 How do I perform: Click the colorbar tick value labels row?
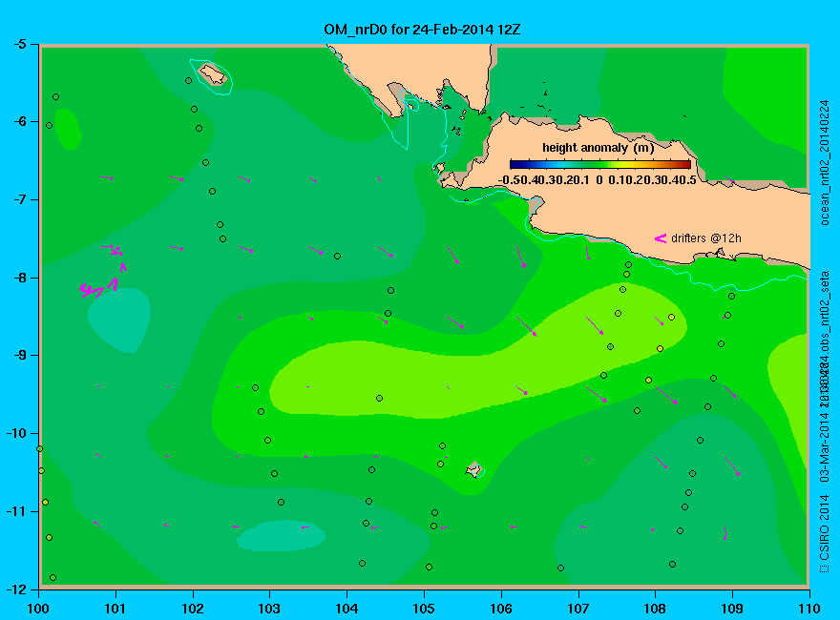point(598,180)
